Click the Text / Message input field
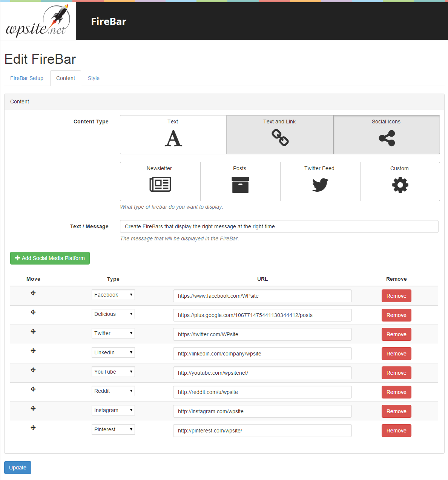This screenshot has width=448, height=480. point(279,226)
